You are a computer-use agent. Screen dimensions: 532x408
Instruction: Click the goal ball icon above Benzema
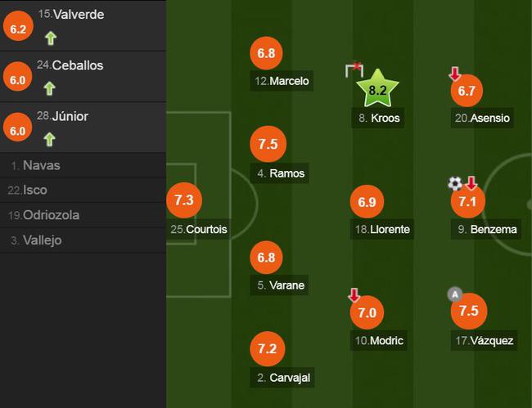tap(455, 183)
